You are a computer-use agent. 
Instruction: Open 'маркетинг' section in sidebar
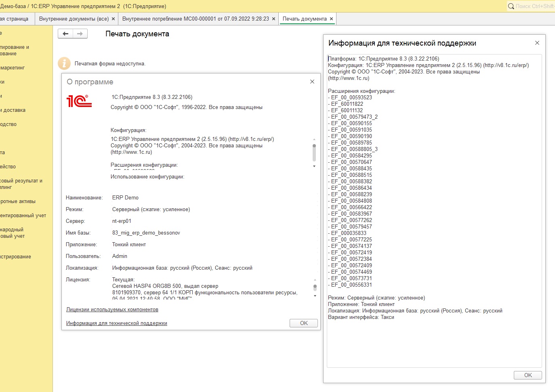(x=13, y=68)
